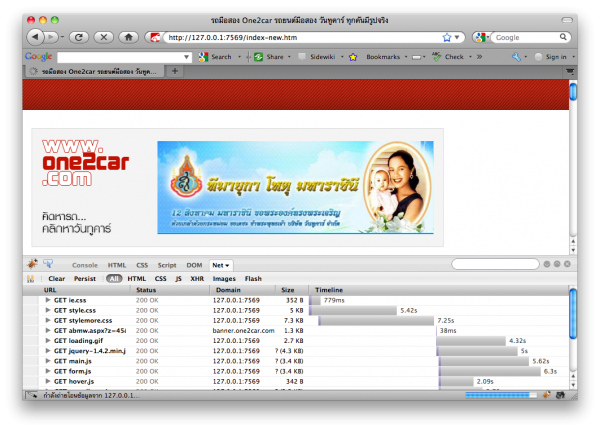The height and width of the screenshot is (431, 600).
Task: Filter Net requests by XHR
Action: pyautogui.click(x=197, y=279)
